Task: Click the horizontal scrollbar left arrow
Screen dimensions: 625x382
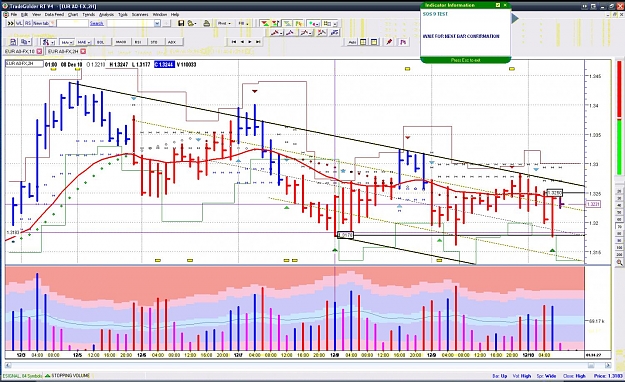Action: (7, 365)
